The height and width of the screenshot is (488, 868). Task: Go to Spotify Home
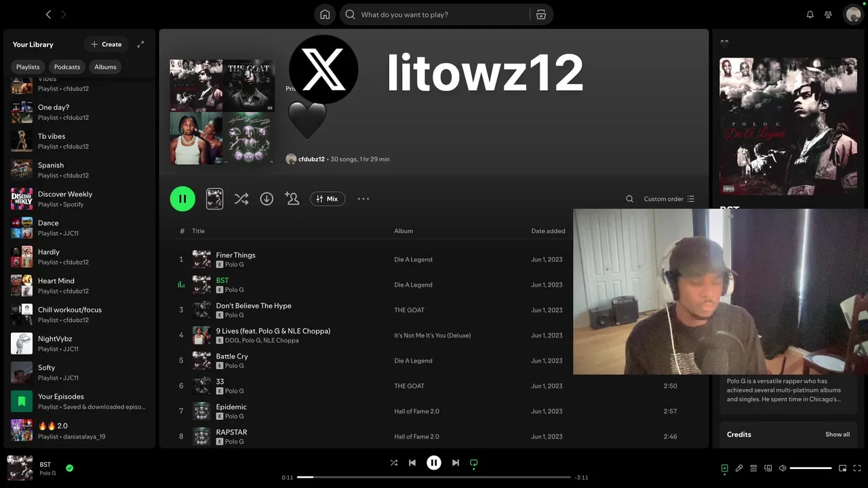click(325, 14)
